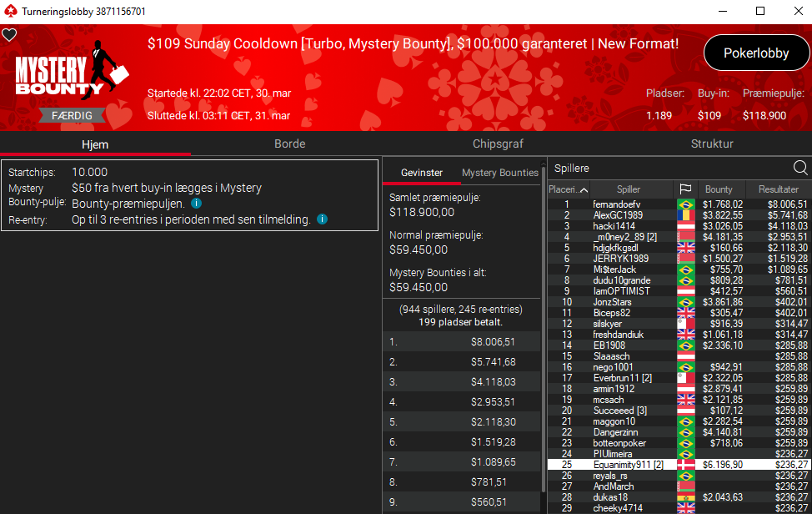Viewport: 812px width, 514px height.
Task: Select player row silskyer
Action: coord(679,324)
